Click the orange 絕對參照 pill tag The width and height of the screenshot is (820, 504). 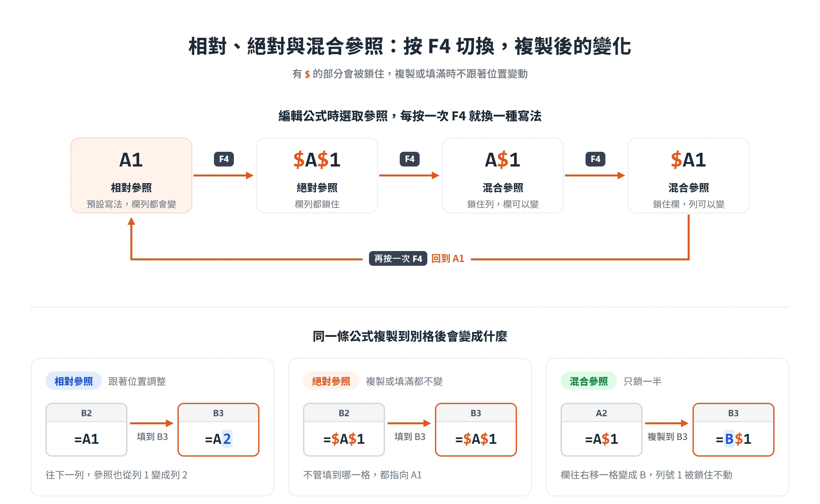coord(331,381)
